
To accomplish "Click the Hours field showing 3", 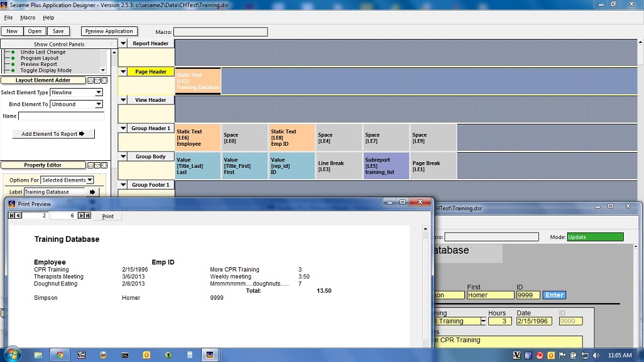I will [x=500, y=321].
